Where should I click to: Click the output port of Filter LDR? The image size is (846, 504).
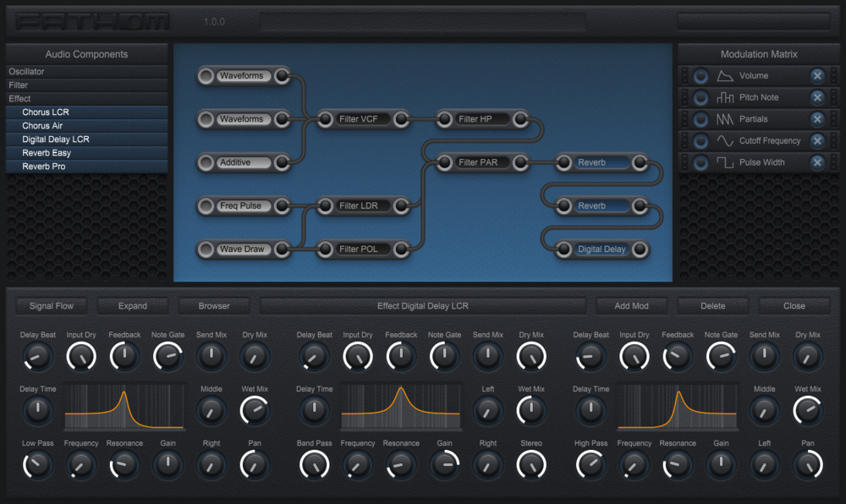click(401, 205)
